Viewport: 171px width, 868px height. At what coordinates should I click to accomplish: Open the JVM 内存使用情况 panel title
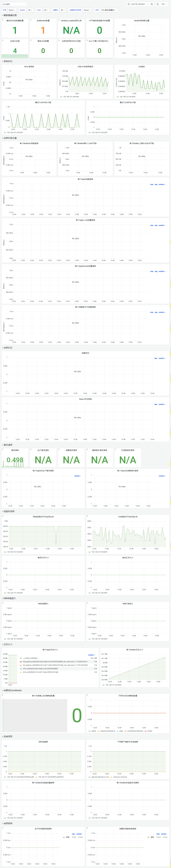[x=85, y=67]
